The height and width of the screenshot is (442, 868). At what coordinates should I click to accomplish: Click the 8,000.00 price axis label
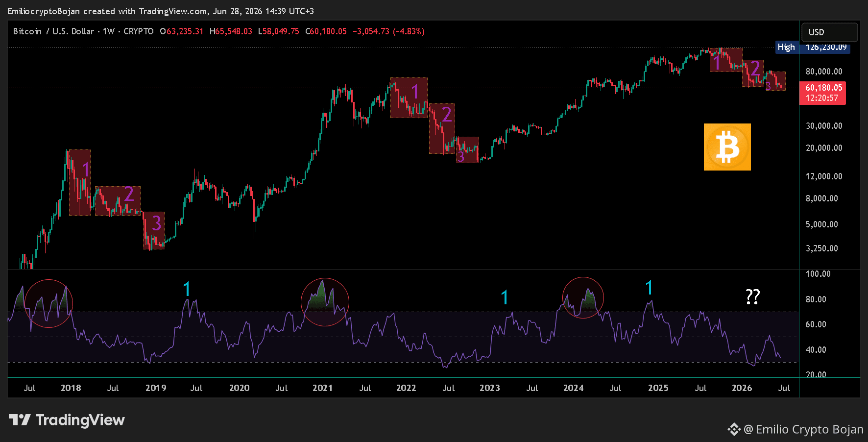click(822, 198)
